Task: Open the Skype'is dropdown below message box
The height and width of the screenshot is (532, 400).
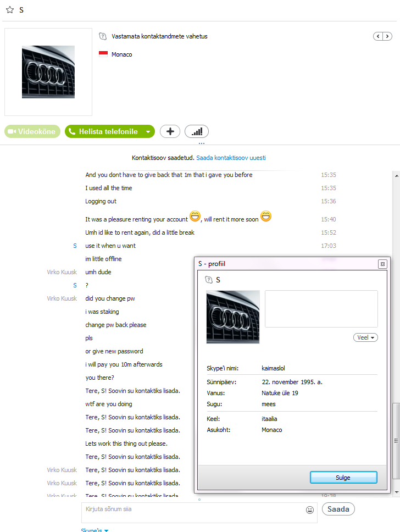Action: (x=95, y=530)
